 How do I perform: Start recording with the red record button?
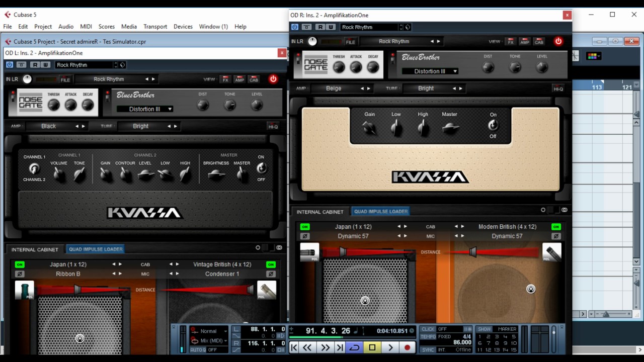pos(407,347)
